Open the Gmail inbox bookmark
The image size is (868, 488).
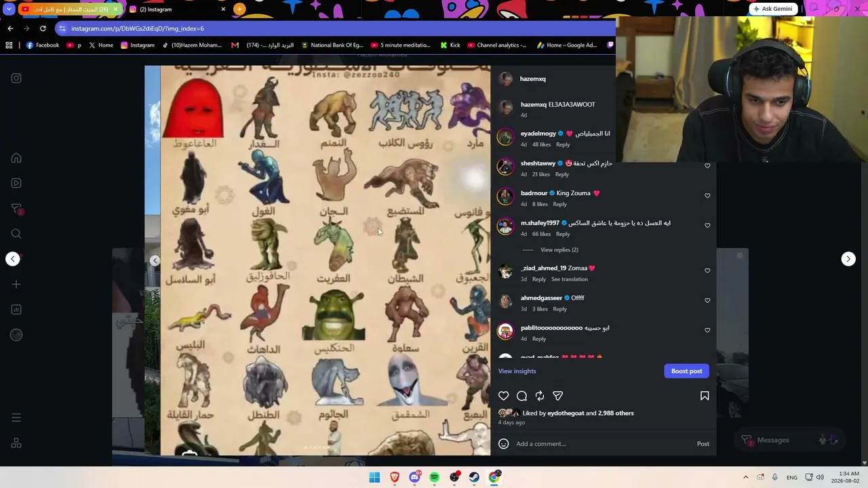click(262, 45)
